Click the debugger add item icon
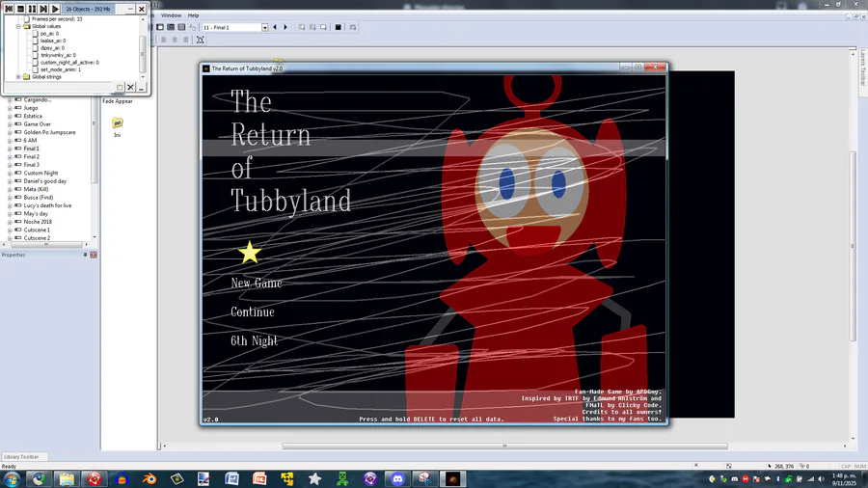Image resolution: width=868 pixels, height=488 pixels. point(120,87)
